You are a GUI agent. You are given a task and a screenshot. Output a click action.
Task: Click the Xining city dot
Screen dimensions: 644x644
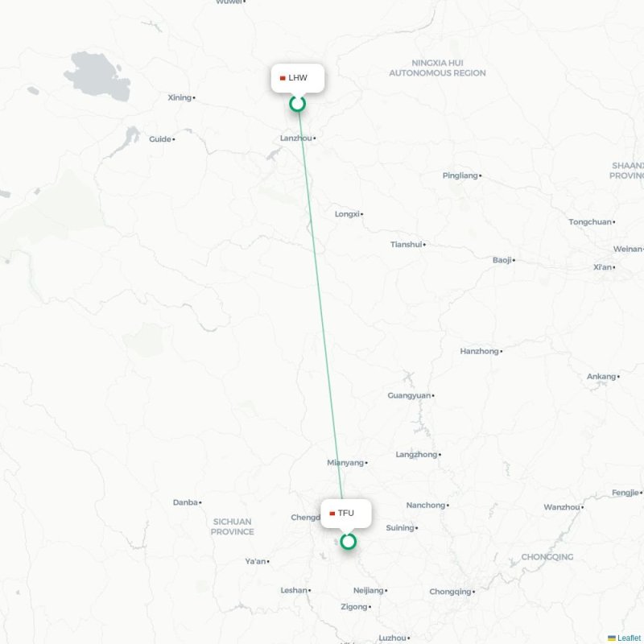(x=194, y=97)
